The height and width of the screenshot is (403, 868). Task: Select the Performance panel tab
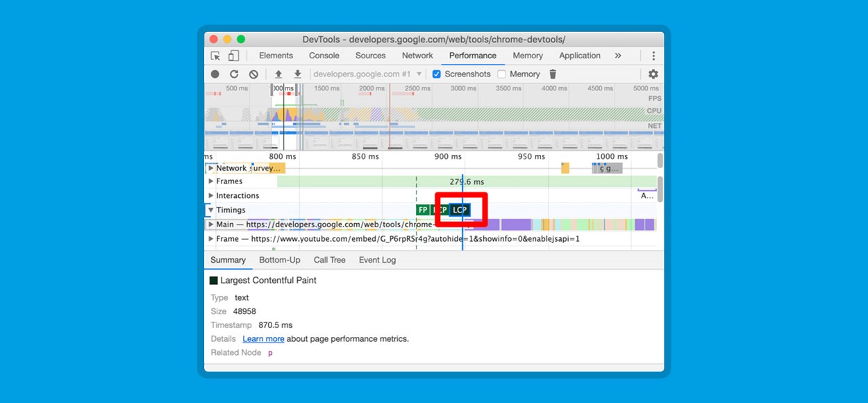(x=473, y=56)
